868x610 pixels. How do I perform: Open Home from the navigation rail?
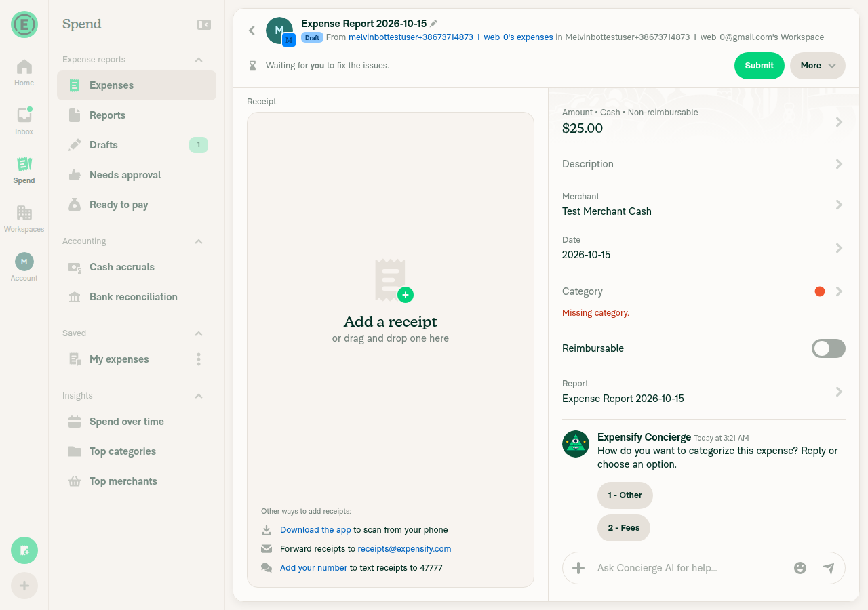coord(24,73)
